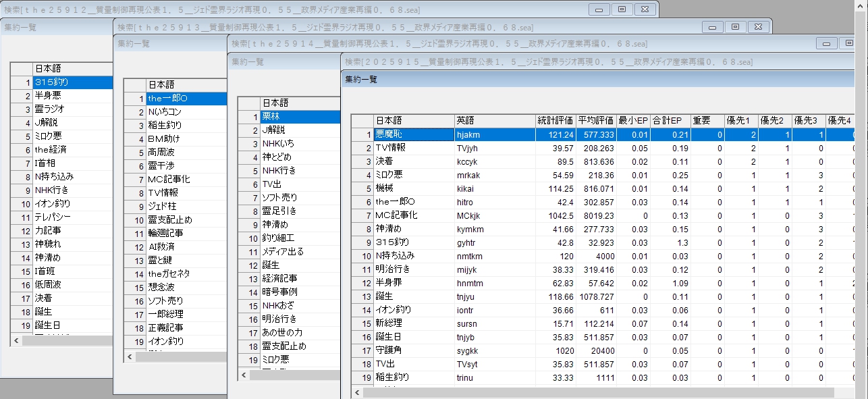Click the horizontal scrollbar thumb of the front table

tap(597, 392)
